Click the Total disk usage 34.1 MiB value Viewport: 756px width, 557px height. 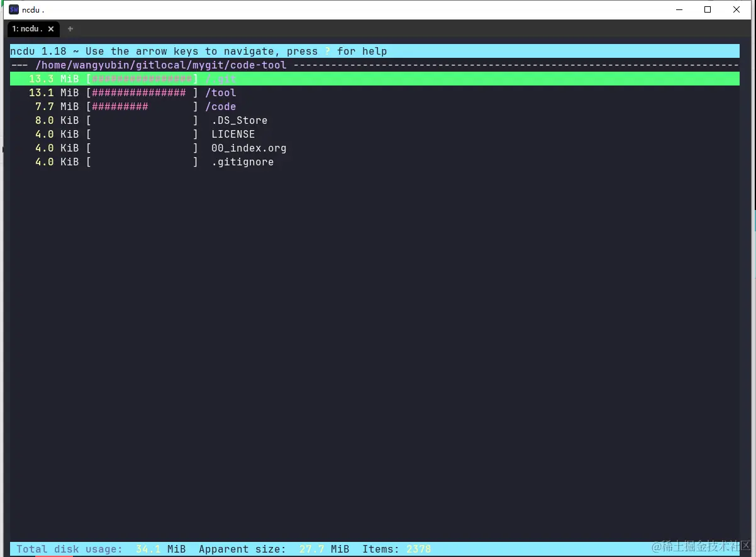click(161, 549)
